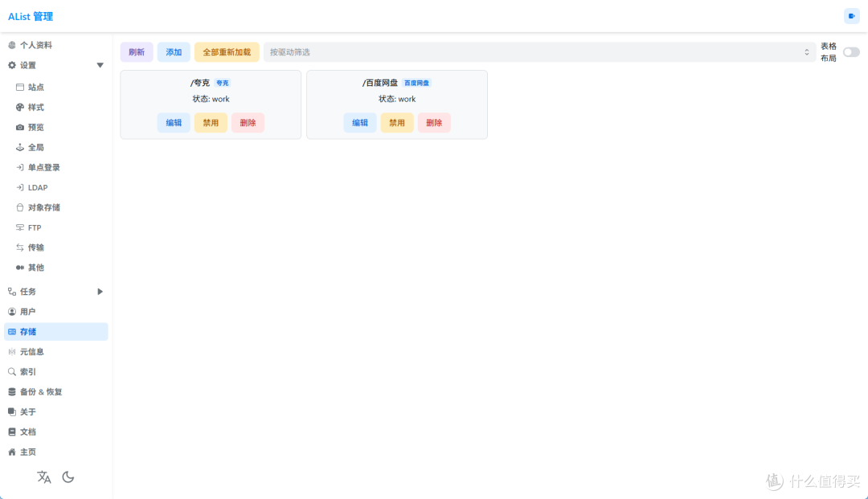The width and height of the screenshot is (868, 499).
Task: Collapse the 设置 section arrow
Action: pos(100,65)
